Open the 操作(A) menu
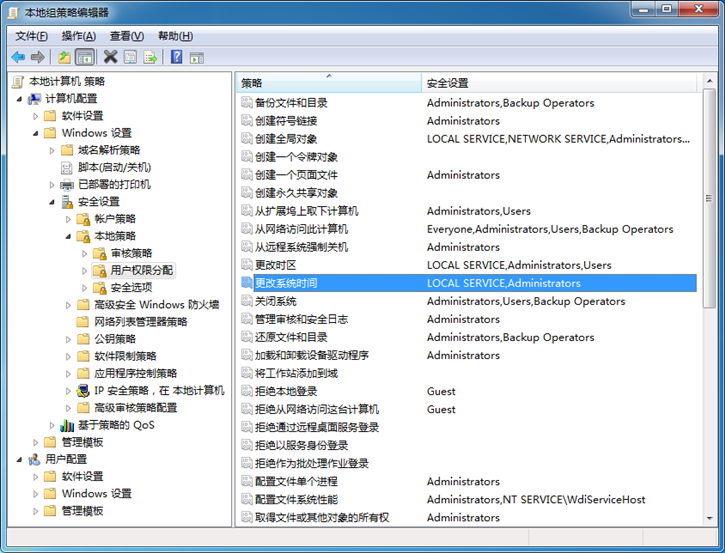Viewport: 725px width, 553px height. click(78, 36)
